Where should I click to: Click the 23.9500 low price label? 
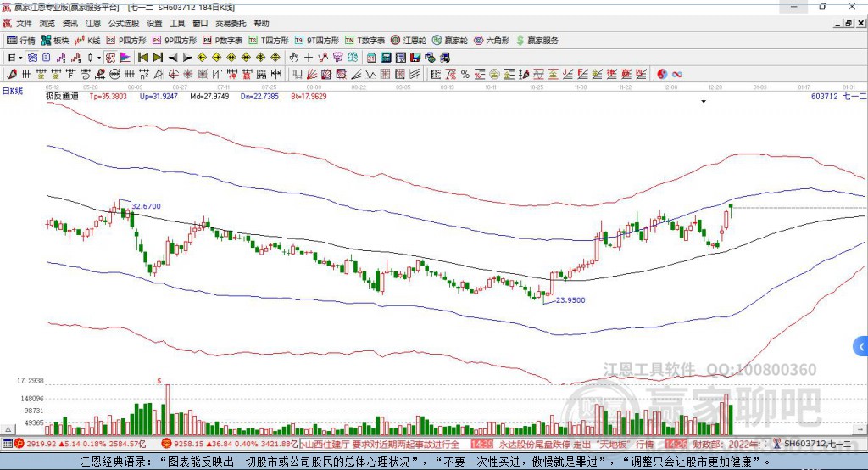pos(570,299)
